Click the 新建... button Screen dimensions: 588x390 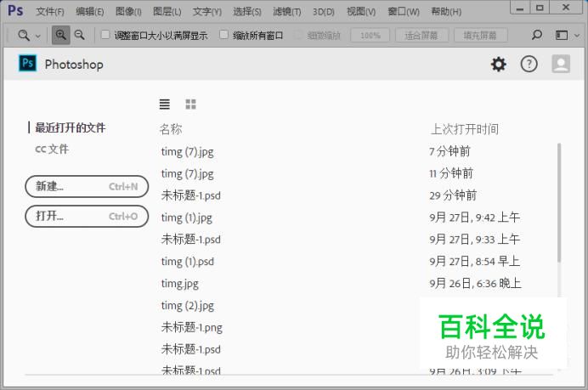87,186
